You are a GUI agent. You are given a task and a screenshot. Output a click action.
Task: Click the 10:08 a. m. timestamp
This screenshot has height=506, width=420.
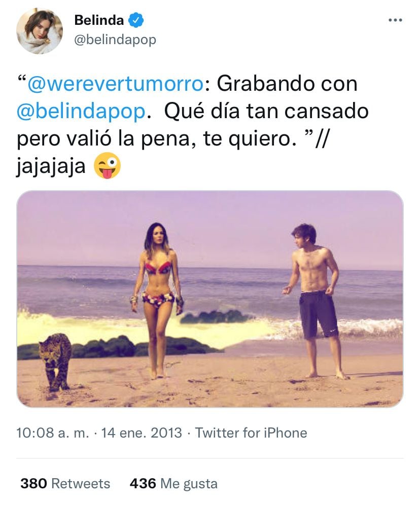click(53, 433)
